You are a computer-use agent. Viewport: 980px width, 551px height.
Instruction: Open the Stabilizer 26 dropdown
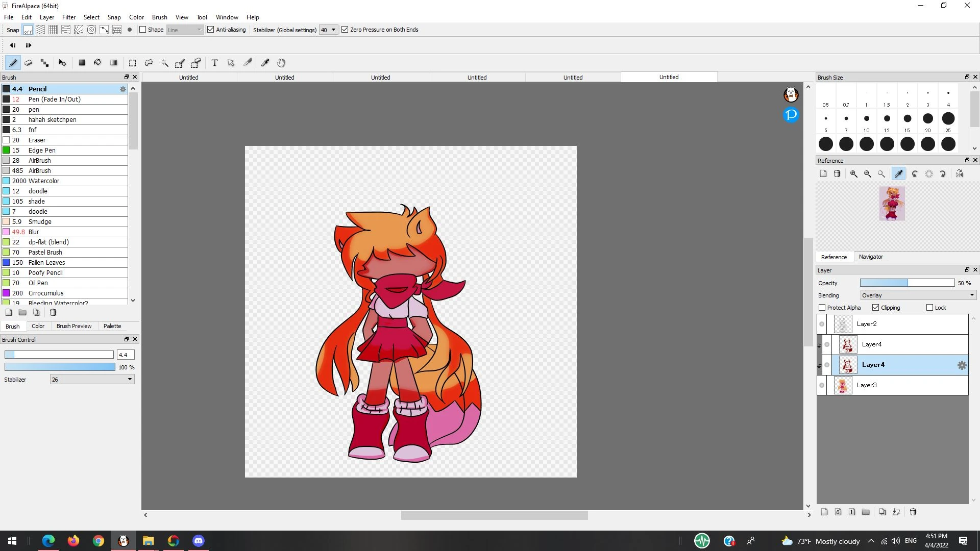coord(92,379)
